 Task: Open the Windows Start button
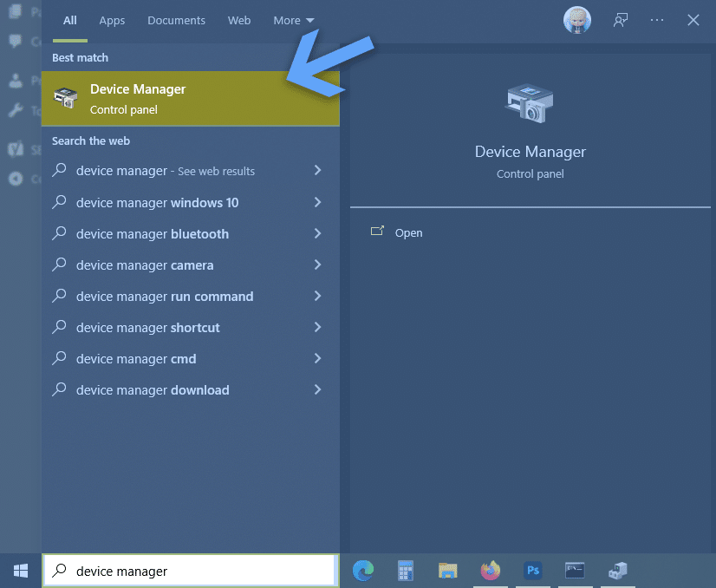point(21,571)
